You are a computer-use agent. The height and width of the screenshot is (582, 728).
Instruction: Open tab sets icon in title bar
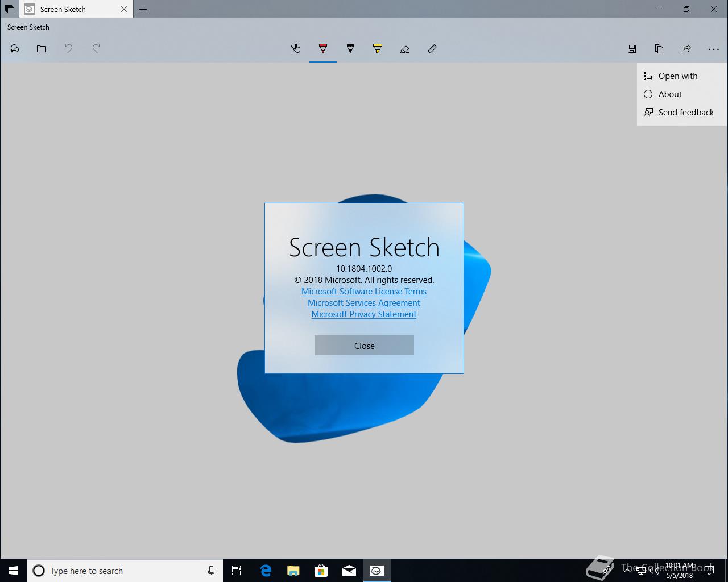click(10, 9)
